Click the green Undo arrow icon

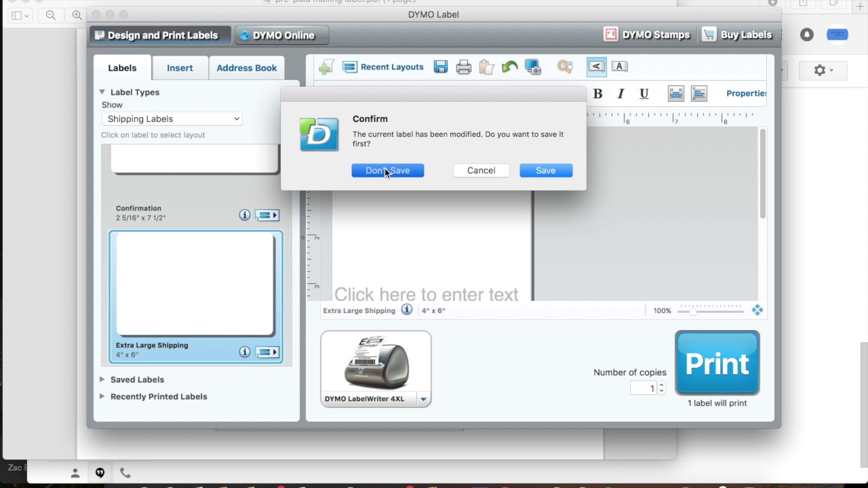click(x=509, y=66)
